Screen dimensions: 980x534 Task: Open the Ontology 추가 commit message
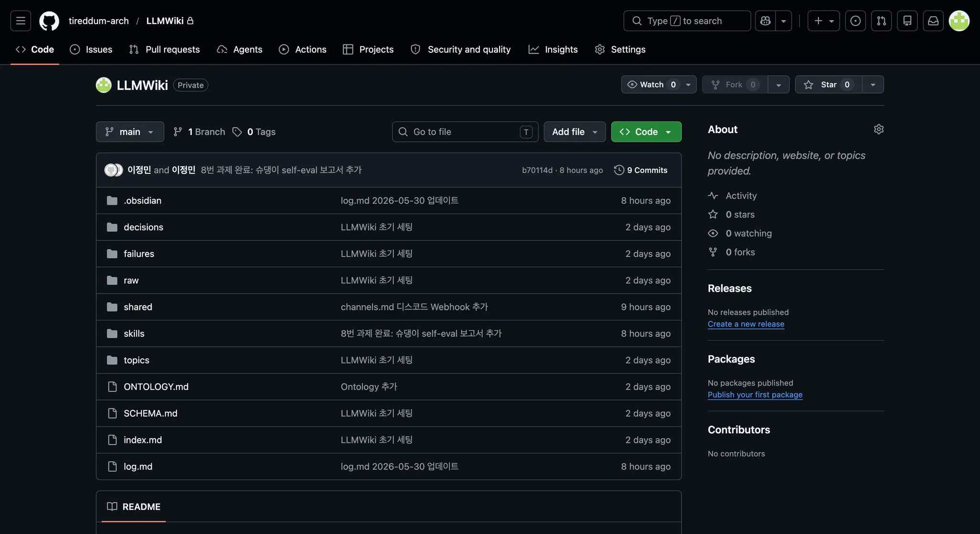[369, 386]
